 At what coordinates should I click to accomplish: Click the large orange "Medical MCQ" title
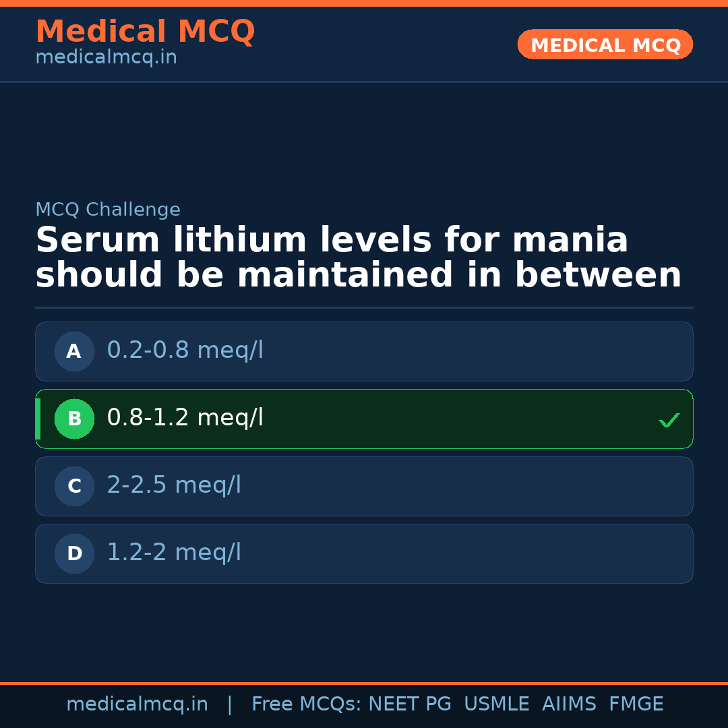[145, 32]
